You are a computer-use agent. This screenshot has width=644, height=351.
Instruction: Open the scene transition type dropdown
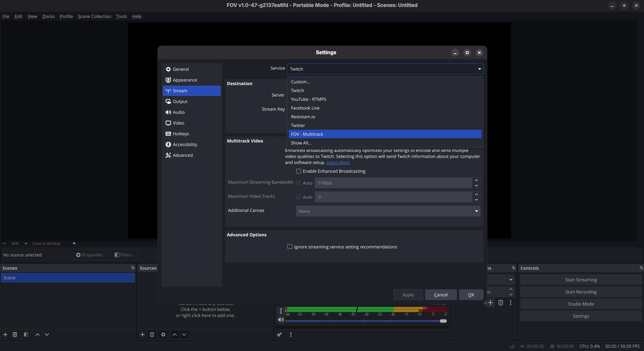511,280
